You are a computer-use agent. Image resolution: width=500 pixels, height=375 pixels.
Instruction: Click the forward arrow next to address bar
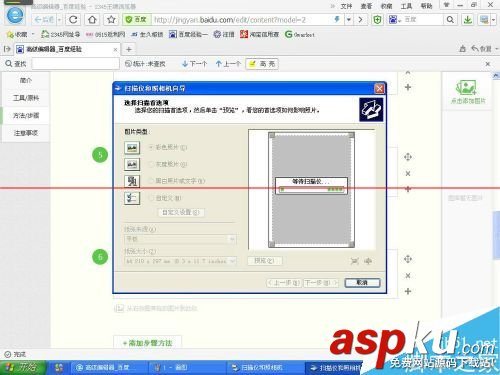360,20
